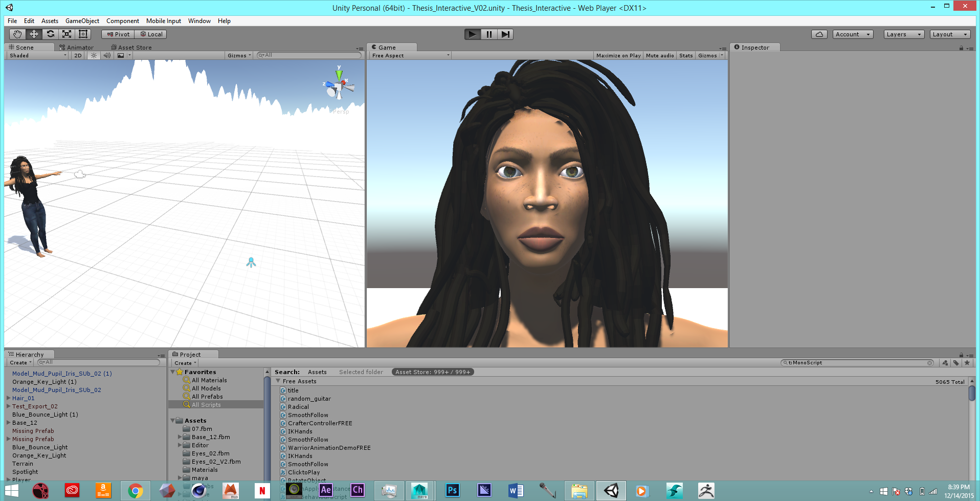This screenshot has height=501, width=980.
Task: Click the Hierarchy search field
Action: point(99,362)
